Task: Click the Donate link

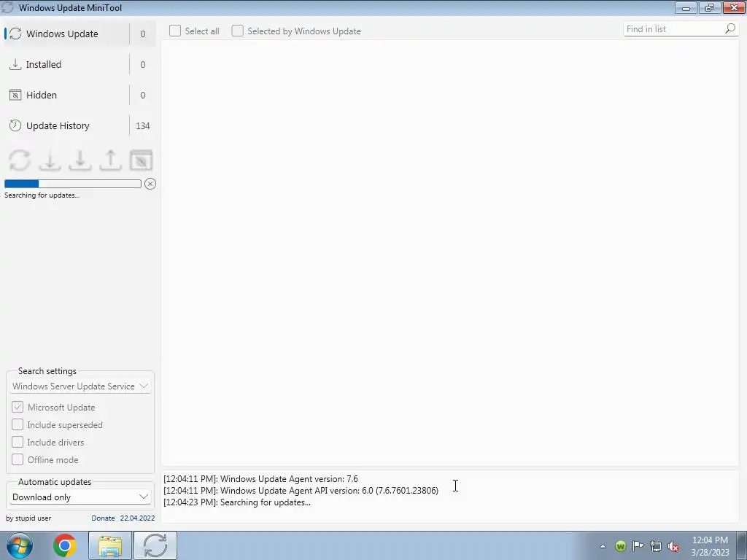Action: (103, 518)
